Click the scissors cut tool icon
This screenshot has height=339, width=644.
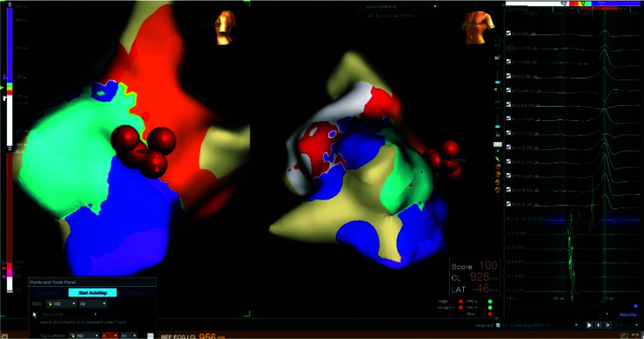click(498, 102)
